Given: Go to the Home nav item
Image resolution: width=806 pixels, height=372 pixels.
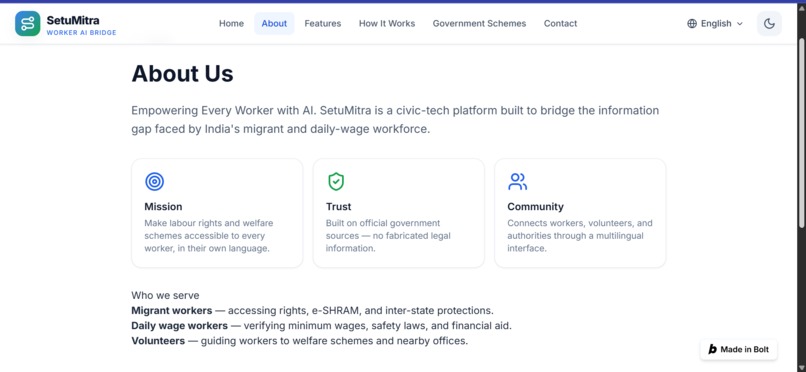Looking at the screenshot, I should point(231,24).
